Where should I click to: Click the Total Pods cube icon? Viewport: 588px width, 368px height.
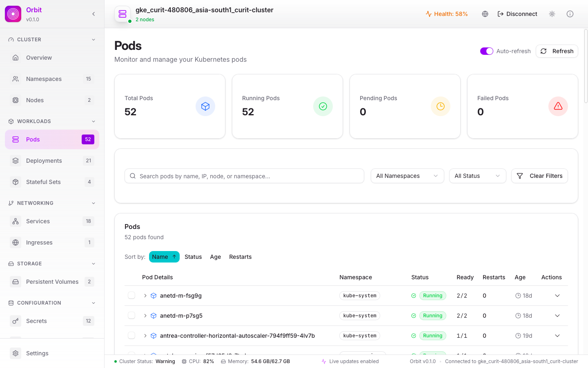(x=205, y=106)
